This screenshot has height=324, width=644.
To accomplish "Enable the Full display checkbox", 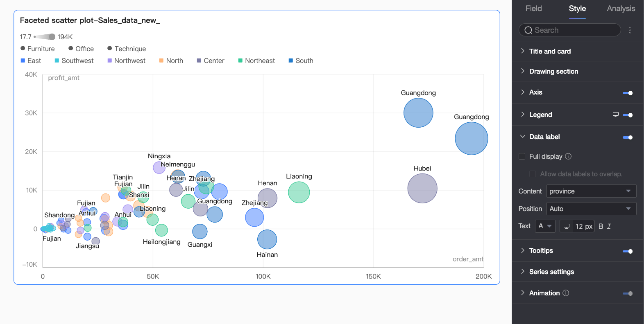I will [x=522, y=156].
